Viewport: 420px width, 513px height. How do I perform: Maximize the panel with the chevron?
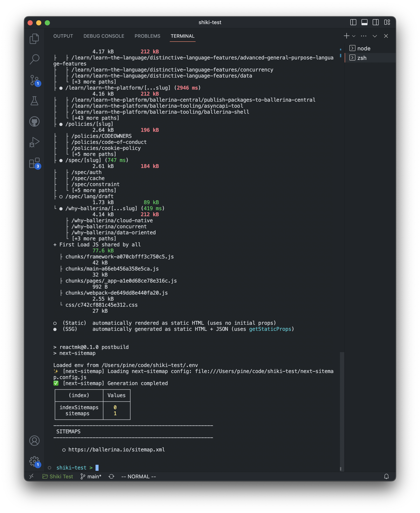[x=375, y=36]
